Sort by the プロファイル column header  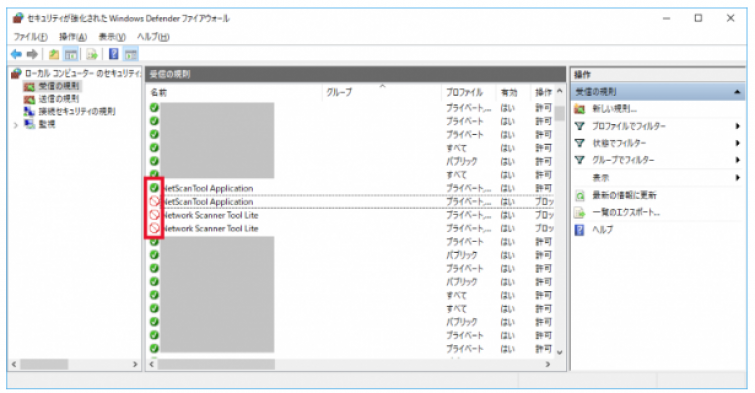(x=468, y=92)
